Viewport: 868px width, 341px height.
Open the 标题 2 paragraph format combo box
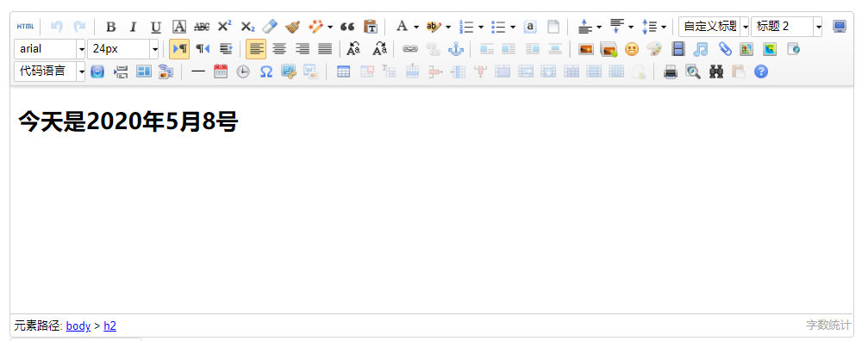coord(787,26)
